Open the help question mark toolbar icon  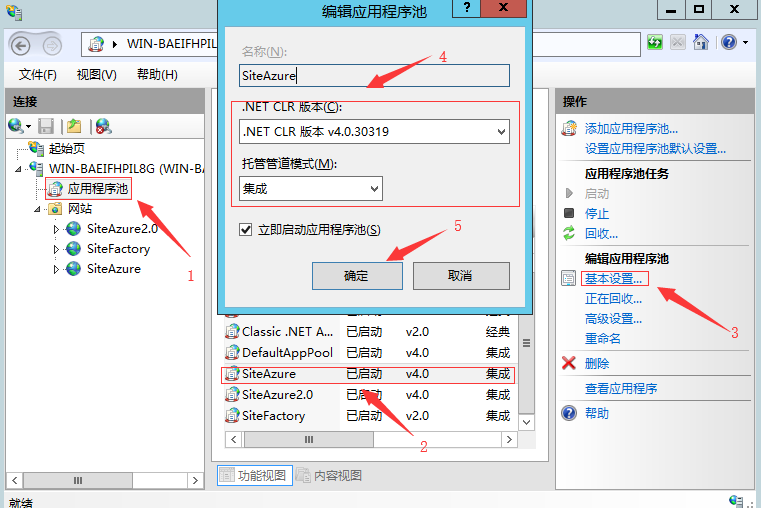(729, 42)
